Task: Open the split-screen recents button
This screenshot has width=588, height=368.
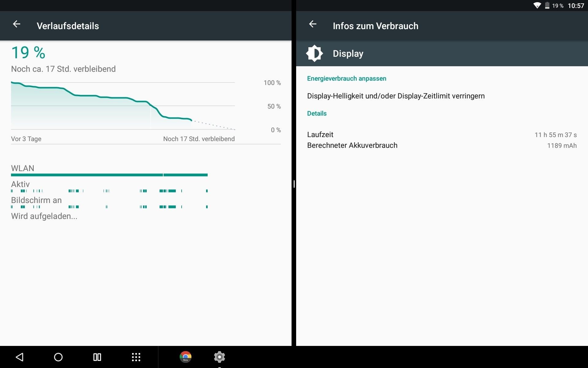Action: 97,357
